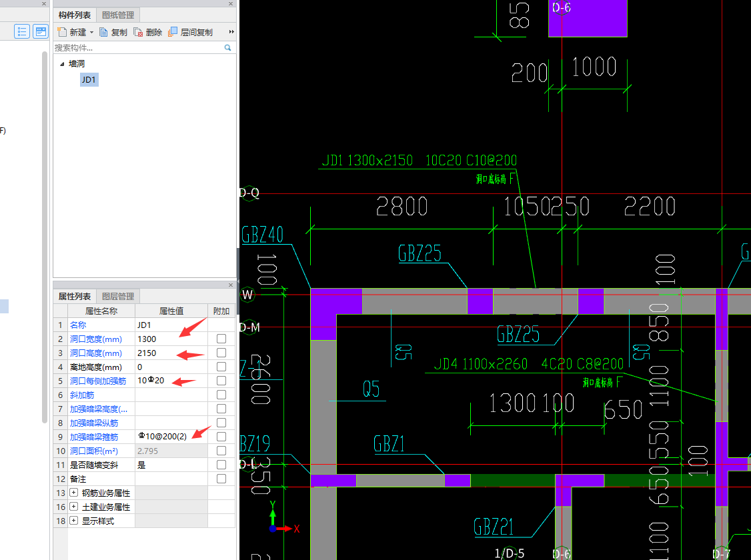
Task: Click the 层间复制 floor copy button
Action: coord(191,32)
